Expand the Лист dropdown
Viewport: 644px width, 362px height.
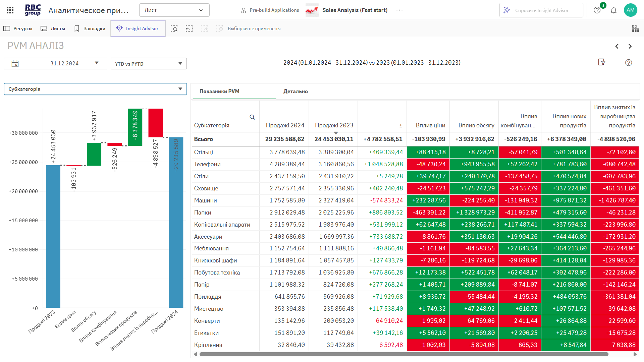(x=174, y=10)
